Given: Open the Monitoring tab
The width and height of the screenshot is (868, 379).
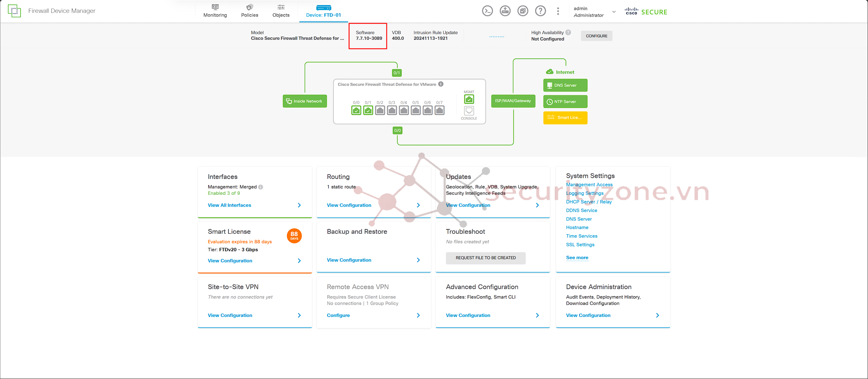Looking at the screenshot, I should click(215, 11).
